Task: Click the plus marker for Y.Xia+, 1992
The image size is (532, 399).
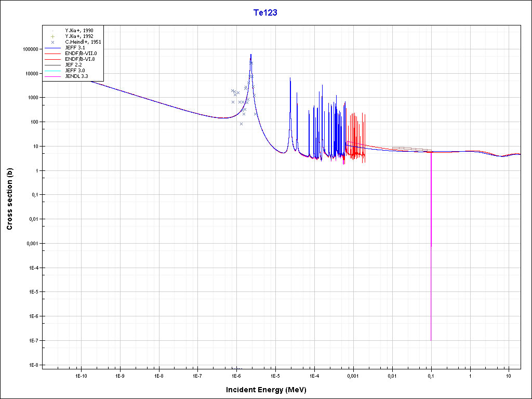Action: coord(53,36)
